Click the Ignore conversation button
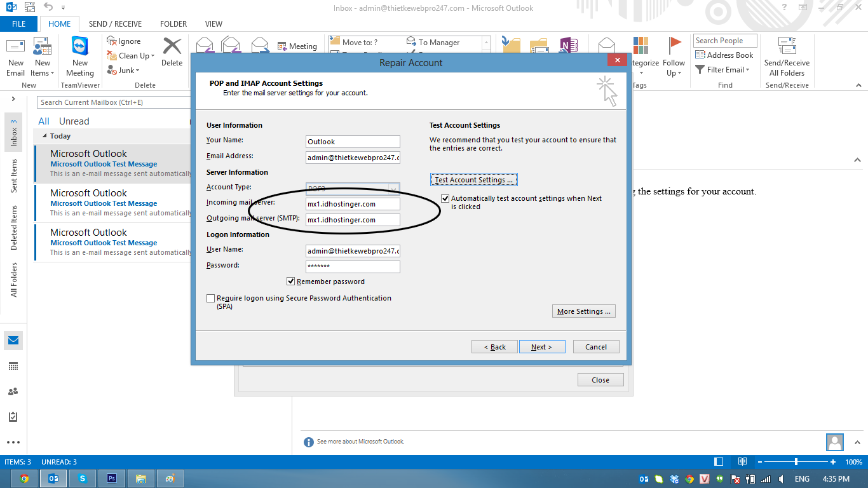The height and width of the screenshot is (488, 868). coord(124,41)
